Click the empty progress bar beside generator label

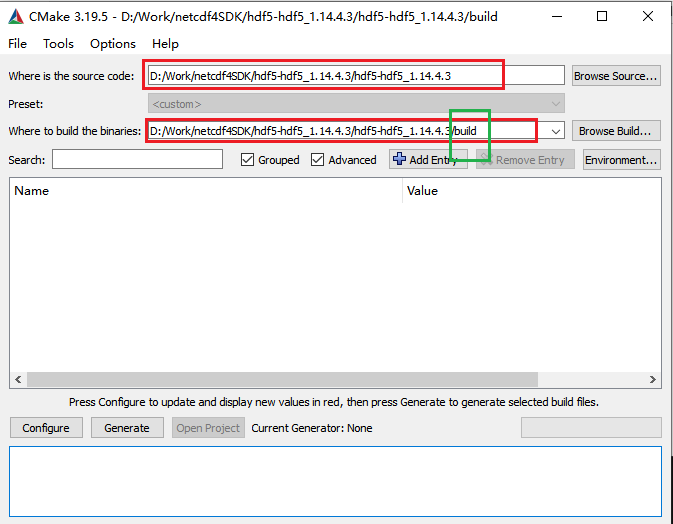pos(591,428)
